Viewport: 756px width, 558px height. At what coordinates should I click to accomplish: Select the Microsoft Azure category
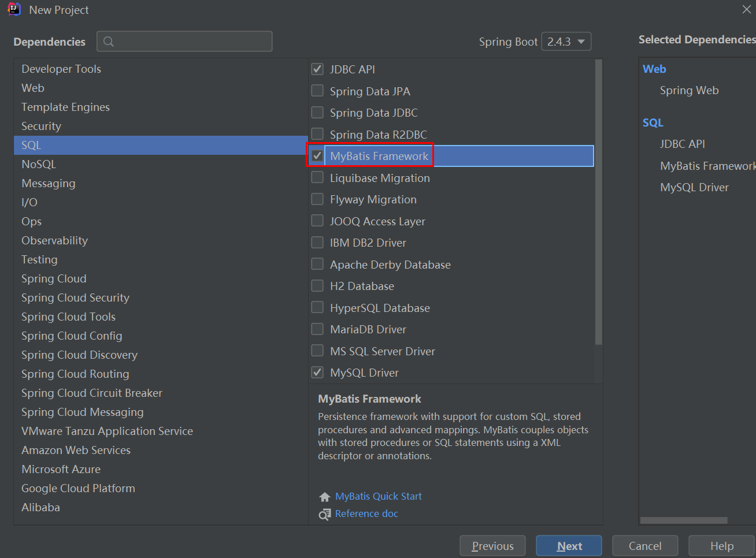click(x=161, y=469)
